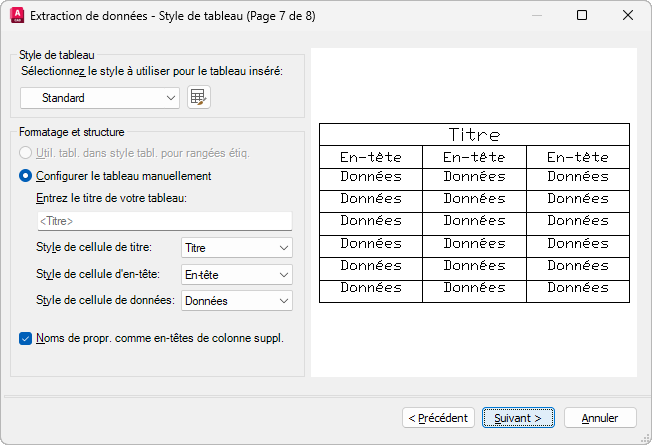Click the table title input field
Viewport: 652px width, 445px height.
pyautogui.click(x=164, y=220)
